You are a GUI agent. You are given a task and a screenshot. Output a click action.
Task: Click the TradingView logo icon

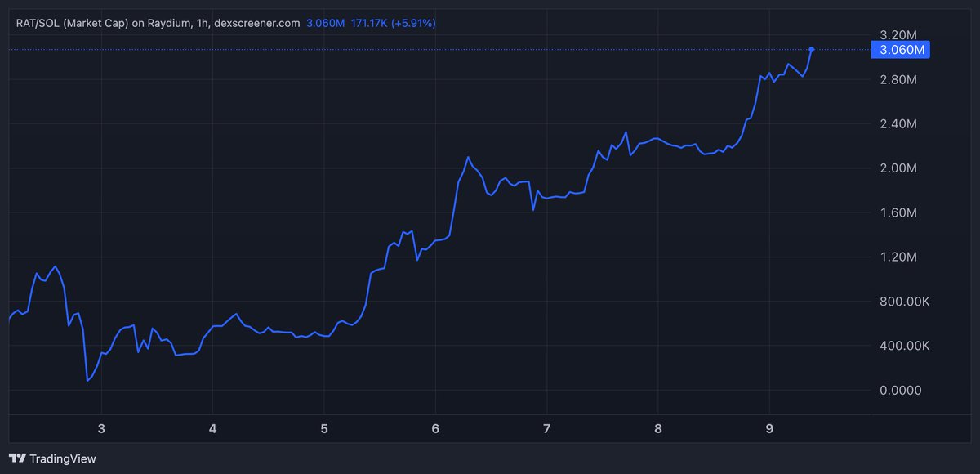point(18,458)
